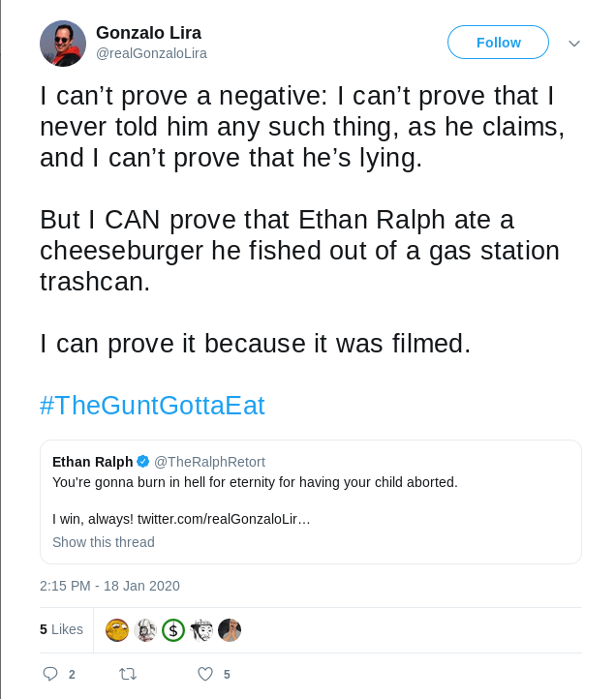Like the tweet with the heart icon
Image resolution: width=616 pixels, height=699 pixels.
(x=205, y=674)
